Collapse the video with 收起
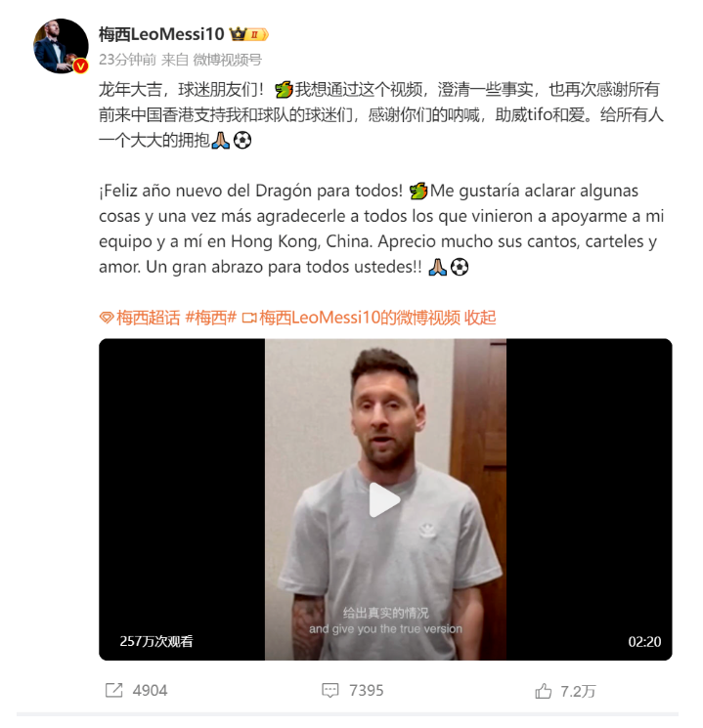 pos(480,318)
